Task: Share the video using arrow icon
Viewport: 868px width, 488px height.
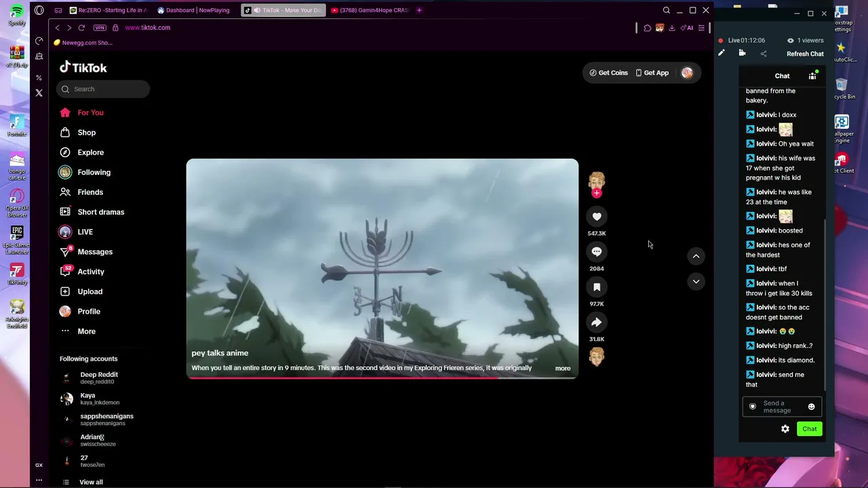Action: pos(597,323)
